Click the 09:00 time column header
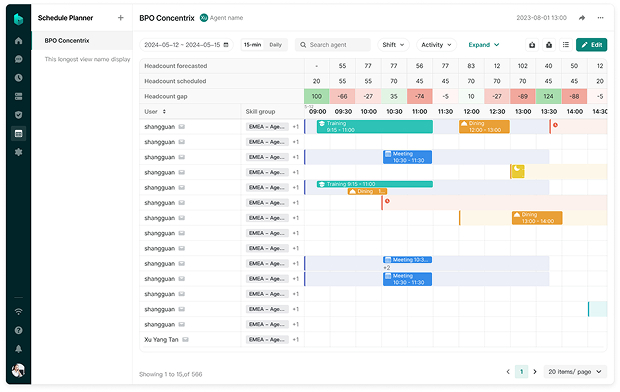Image resolution: width=620 pixels, height=392 pixels. point(318,112)
